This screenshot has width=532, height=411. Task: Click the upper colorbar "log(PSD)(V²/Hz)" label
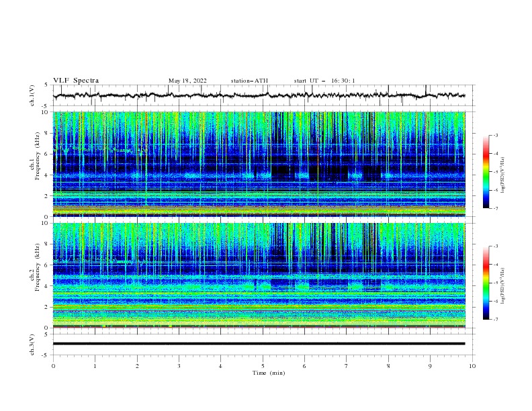pyautogui.click(x=503, y=175)
